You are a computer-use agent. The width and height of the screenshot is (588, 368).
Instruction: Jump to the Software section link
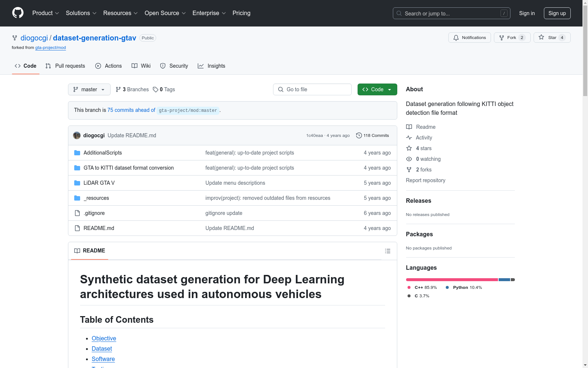click(103, 359)
